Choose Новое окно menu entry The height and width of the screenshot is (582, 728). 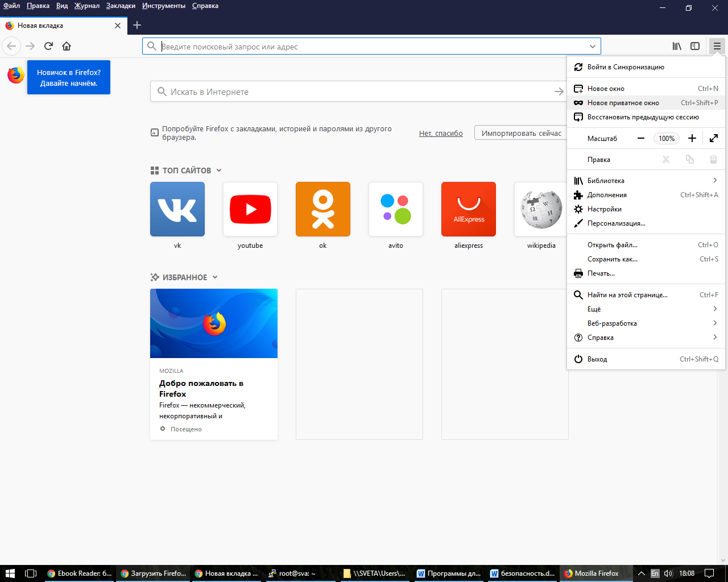click(x=646, y=89)
